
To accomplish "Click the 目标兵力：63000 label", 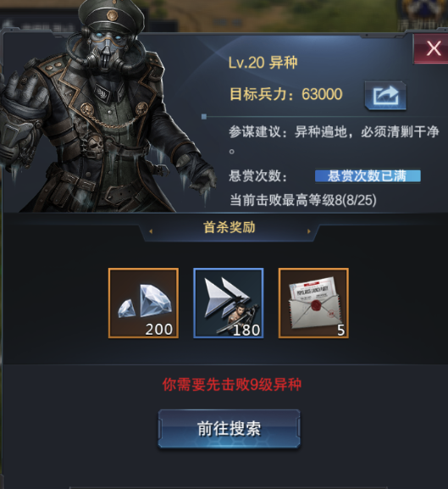I will [286, 94].
